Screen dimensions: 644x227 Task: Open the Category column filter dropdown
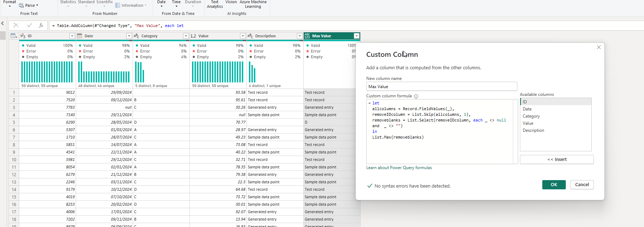[186, 36]
